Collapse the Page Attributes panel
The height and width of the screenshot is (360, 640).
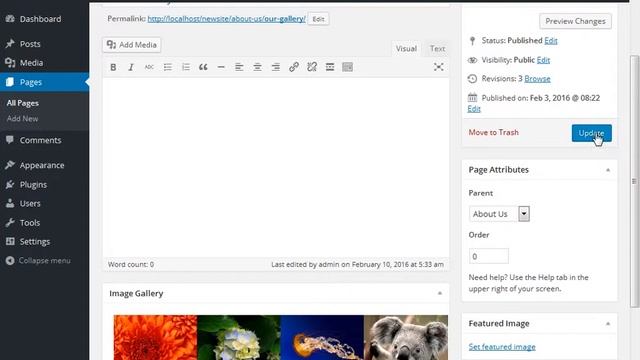pos(608,170)
